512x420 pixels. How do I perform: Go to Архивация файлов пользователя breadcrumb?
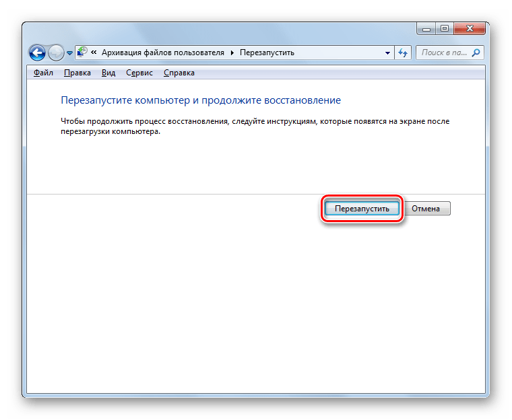coord(163,53)
